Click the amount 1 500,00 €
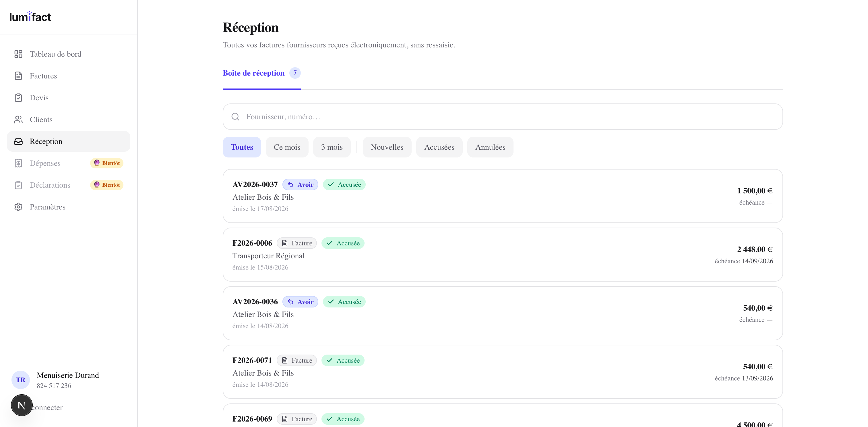868x427 pixels. click(x=755, y=191)
